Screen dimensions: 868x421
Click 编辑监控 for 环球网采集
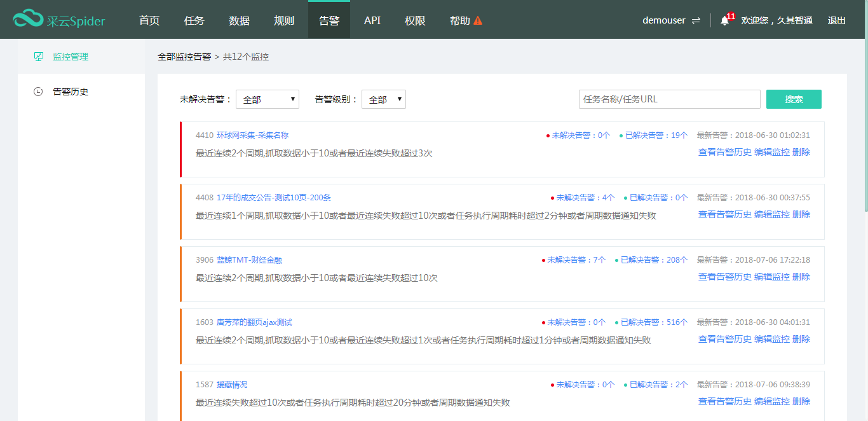click(x=772, y=152)
